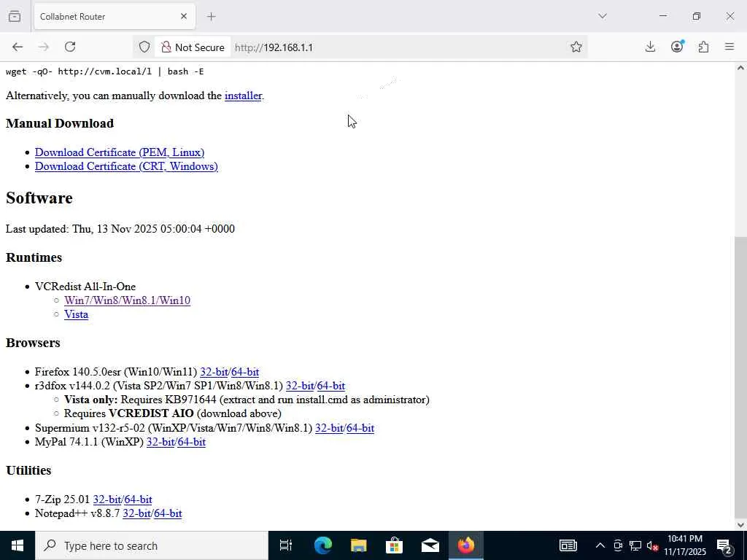The image size is (747, 560).
Task: Download Certificate (PEM, Linux) link
Action: [x=120, y=152]
